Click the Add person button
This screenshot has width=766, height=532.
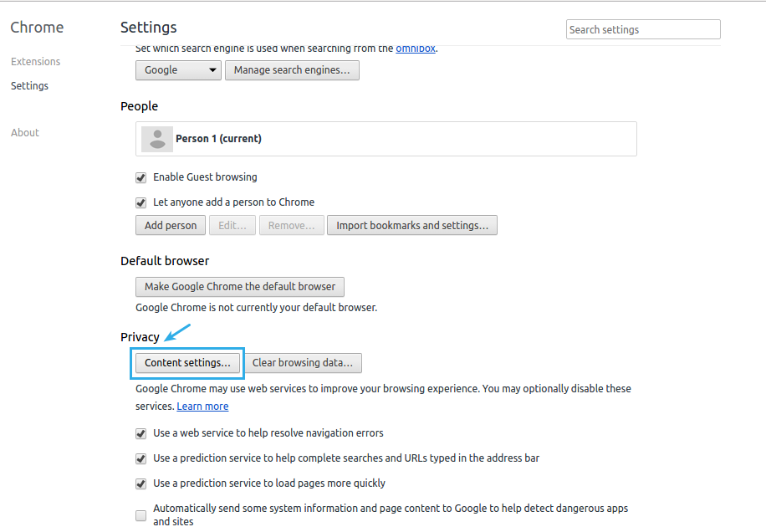[171, 225]
